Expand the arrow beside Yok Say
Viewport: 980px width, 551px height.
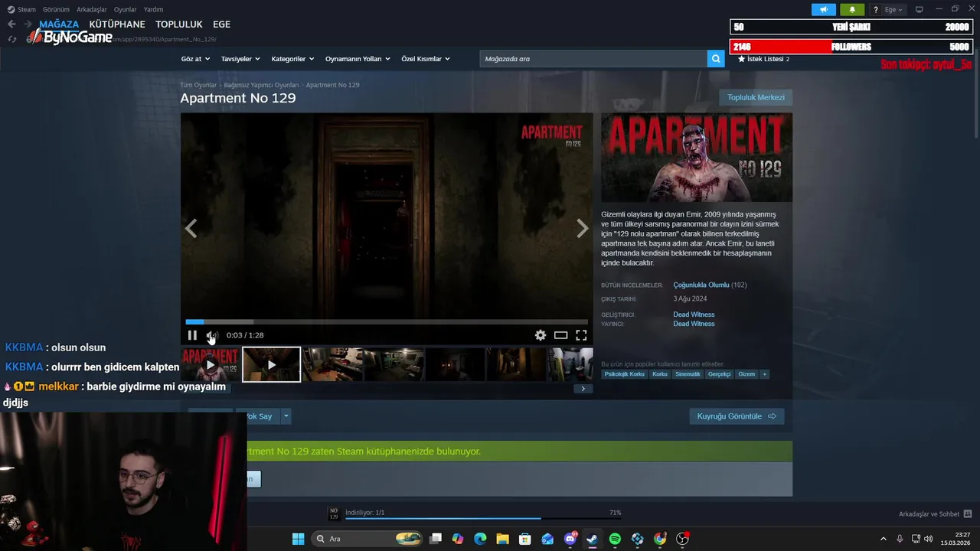(286, 416)
